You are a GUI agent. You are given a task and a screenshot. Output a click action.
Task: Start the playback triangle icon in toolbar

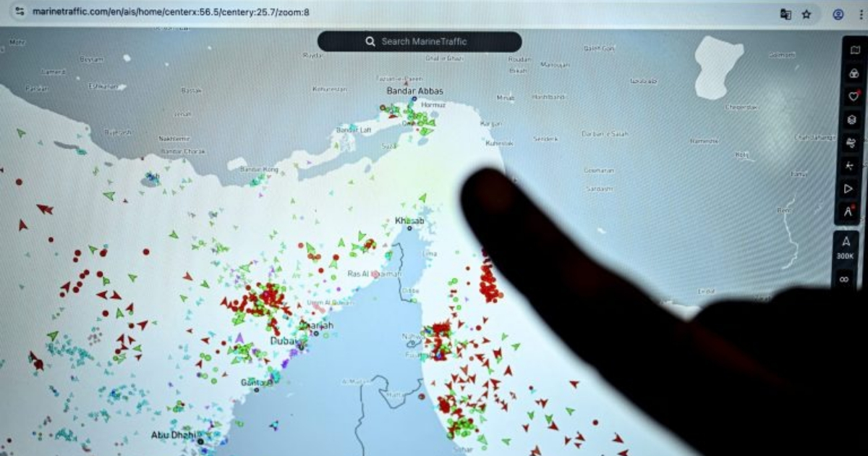tap(848, 189)
